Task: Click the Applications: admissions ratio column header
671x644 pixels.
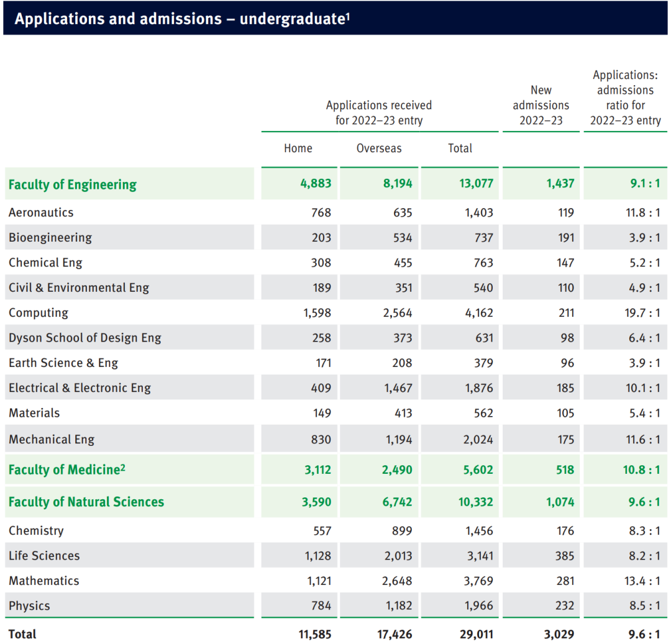Action: pyautogui.click(x=625, y=98)
